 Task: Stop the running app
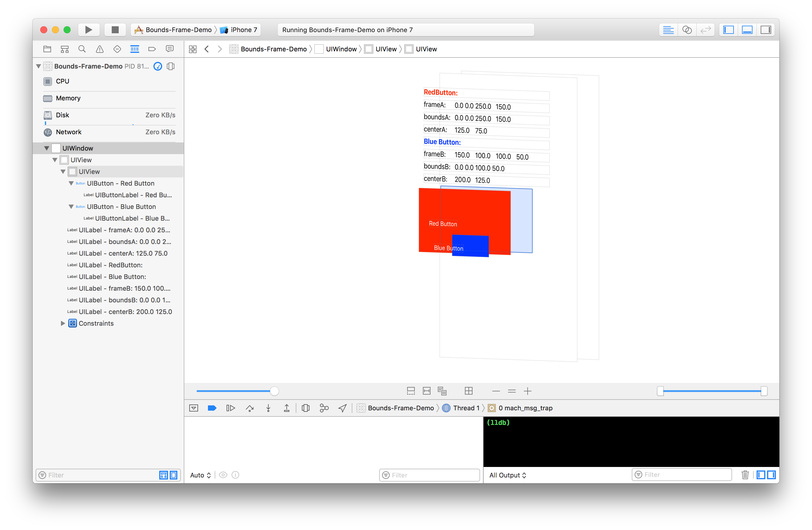click(x=115, y=30)
